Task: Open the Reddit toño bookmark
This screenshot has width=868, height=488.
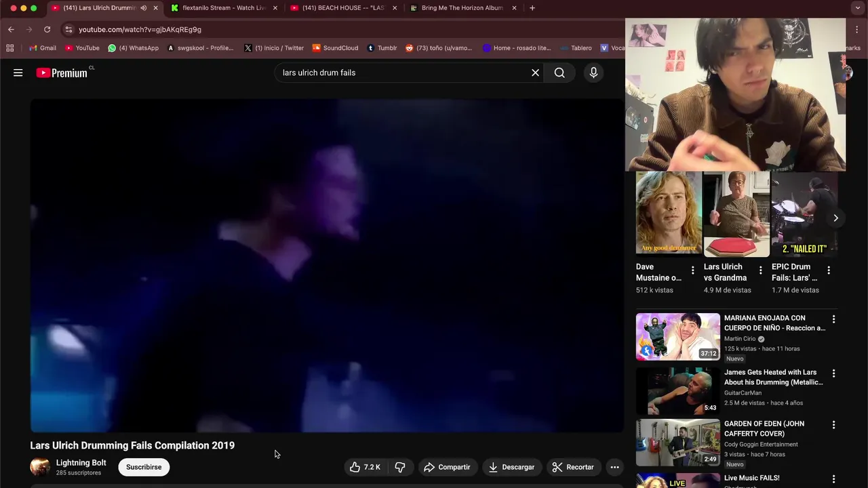Action: coord(439,48)
